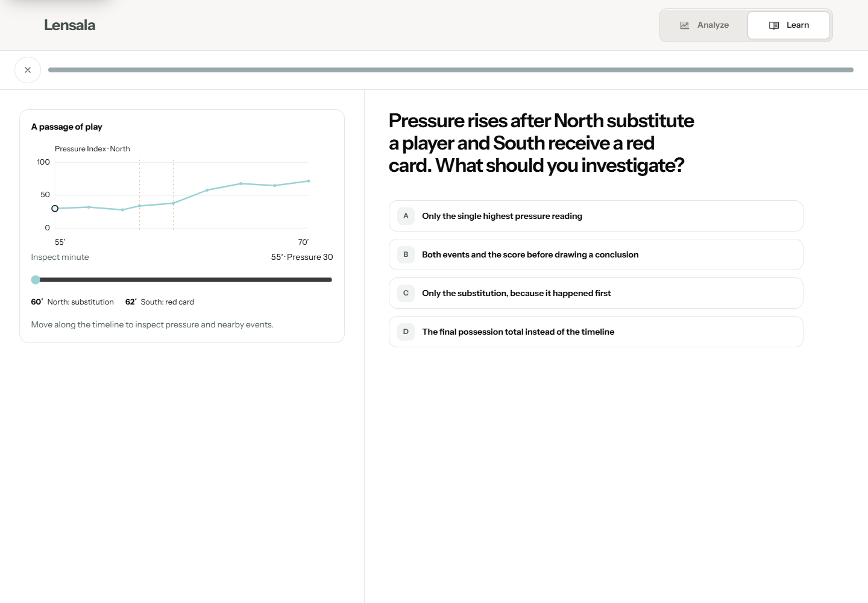Image resolution: width=868 pixels, height=603 pixels.
Task: Click the 60' North: substitution event label
Action: pyautogui.click(x=72, y=302)
